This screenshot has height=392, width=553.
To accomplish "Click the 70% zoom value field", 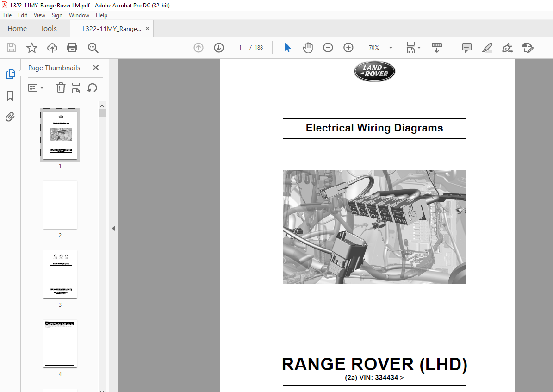I will [374, 48].
